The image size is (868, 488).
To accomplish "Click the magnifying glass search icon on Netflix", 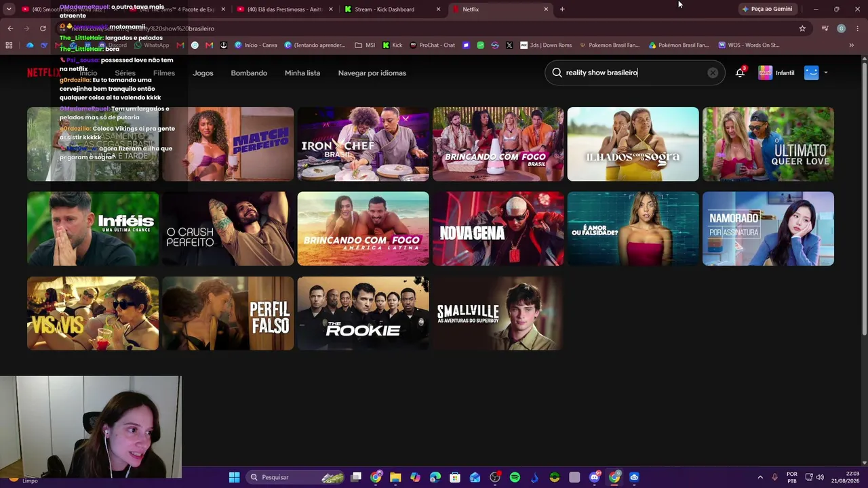I will [557, 73].
